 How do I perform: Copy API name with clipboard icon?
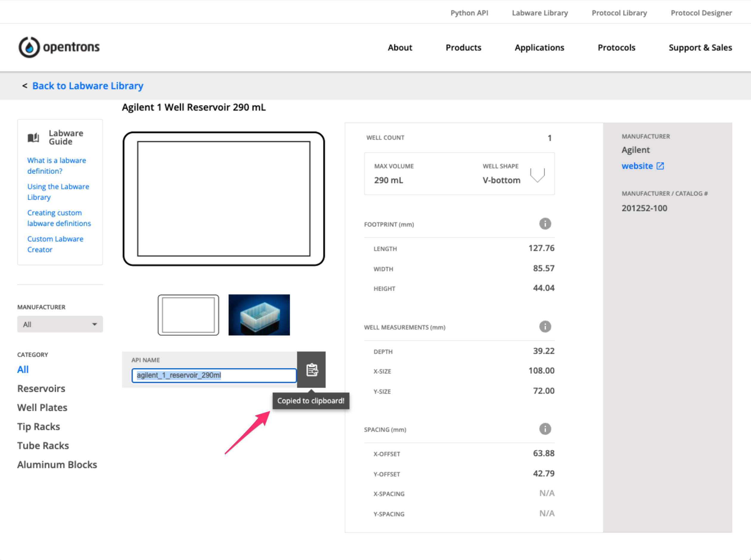click(311, 369)
